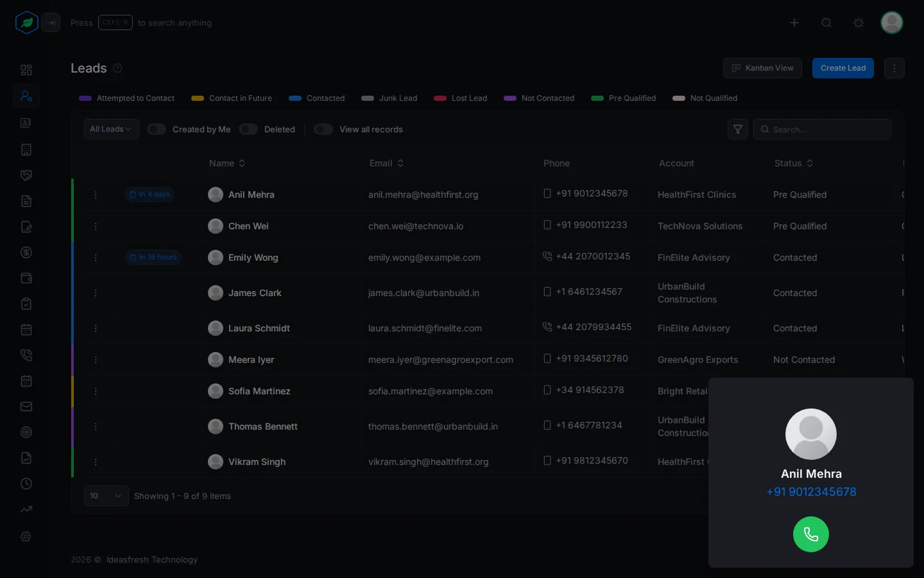The width and height of the screenshot is (924, 578).
Task: Click the help icon next to Leads
Action: (117, 68)
